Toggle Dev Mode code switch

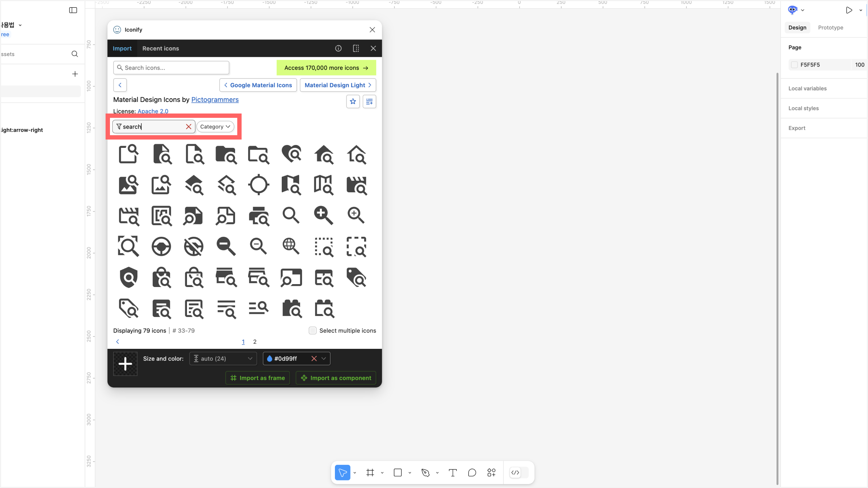519,472
